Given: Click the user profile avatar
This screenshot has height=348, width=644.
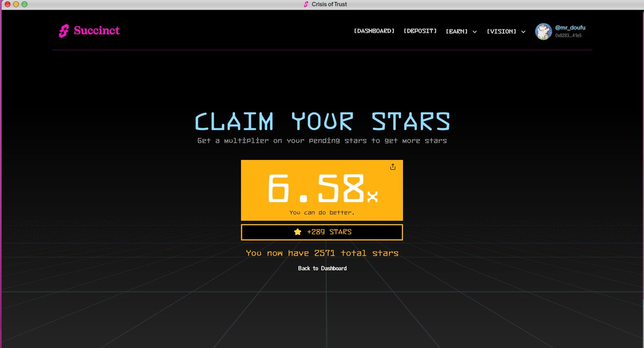Looking at the screenshot, I should 544,31.
